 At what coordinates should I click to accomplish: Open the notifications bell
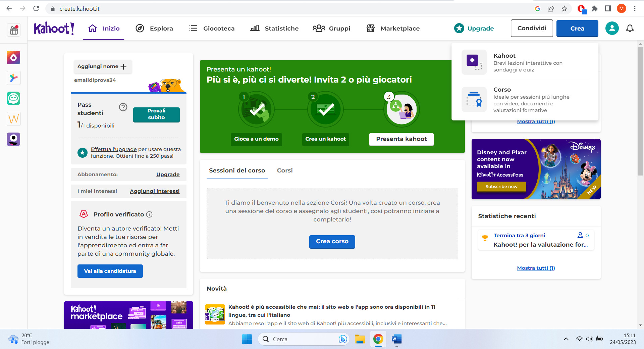tap(630, 29)
